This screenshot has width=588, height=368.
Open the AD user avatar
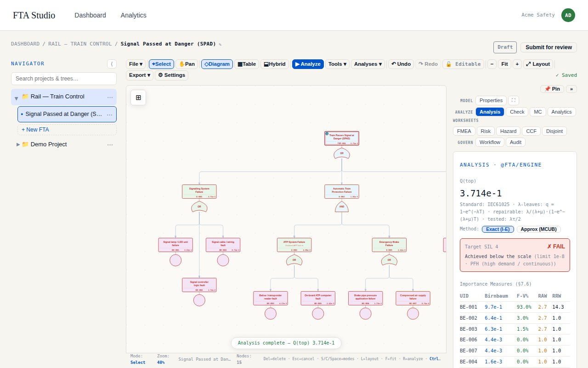[x=568, y=15]
